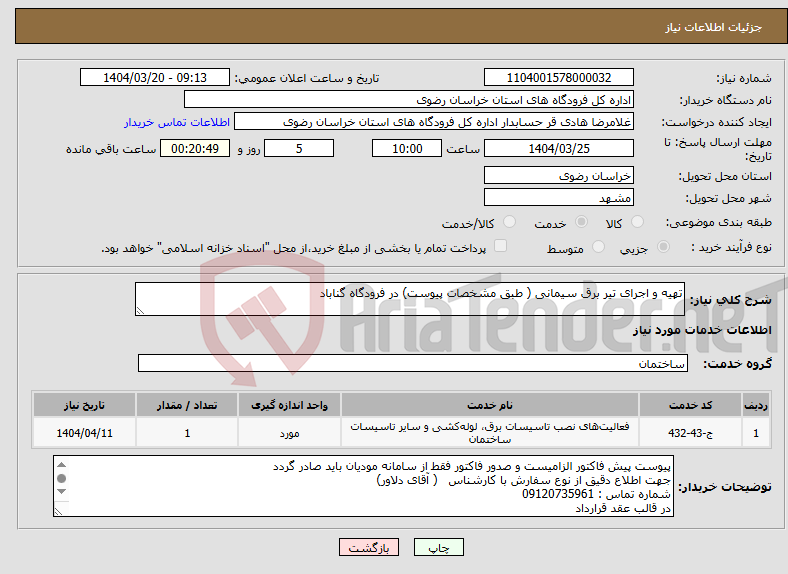
Task: Click the unit cell مورد
Action: [x=289, y=433]
